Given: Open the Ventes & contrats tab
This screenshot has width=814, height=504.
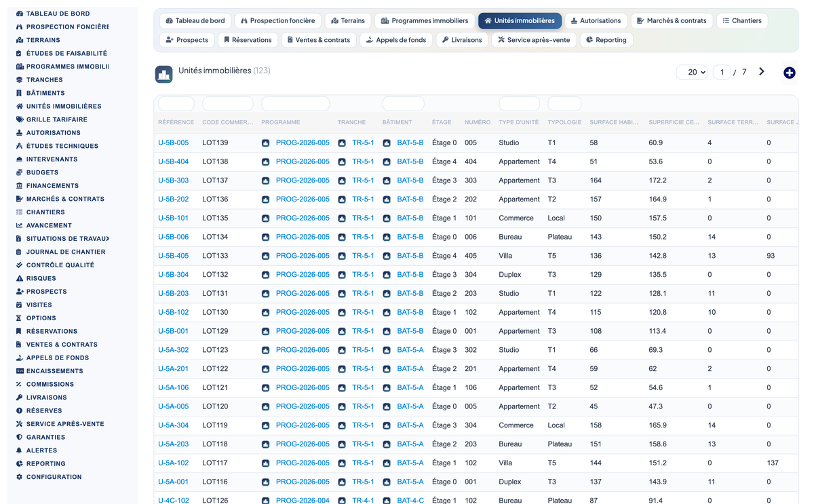Looking at the screenshot, I should point(318,40).
